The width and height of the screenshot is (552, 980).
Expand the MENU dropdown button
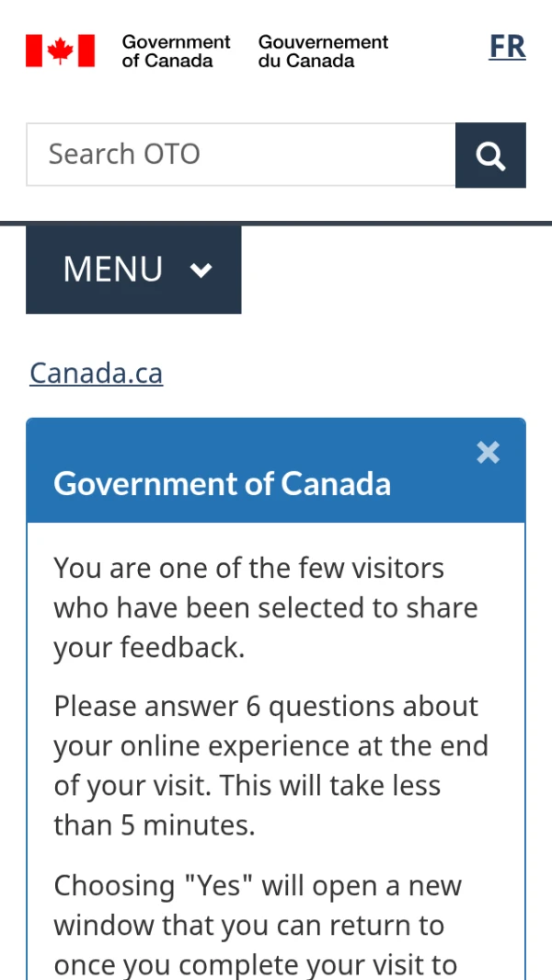click(x=133, y=270)
